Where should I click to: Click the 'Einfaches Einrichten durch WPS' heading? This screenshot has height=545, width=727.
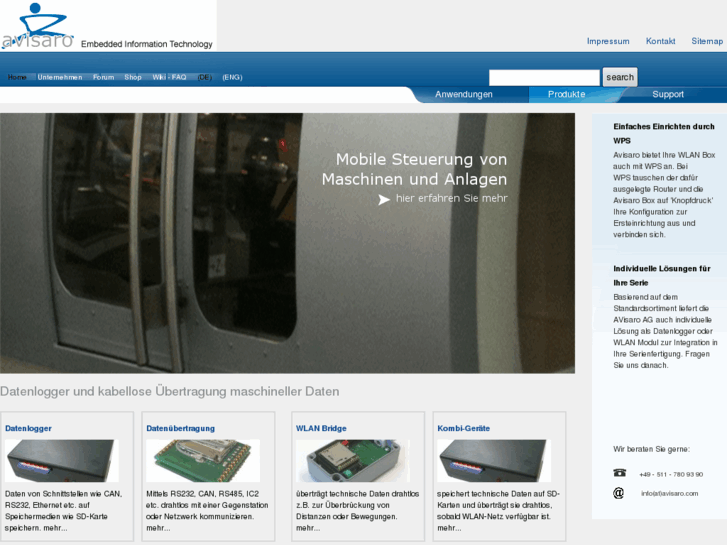663,133
